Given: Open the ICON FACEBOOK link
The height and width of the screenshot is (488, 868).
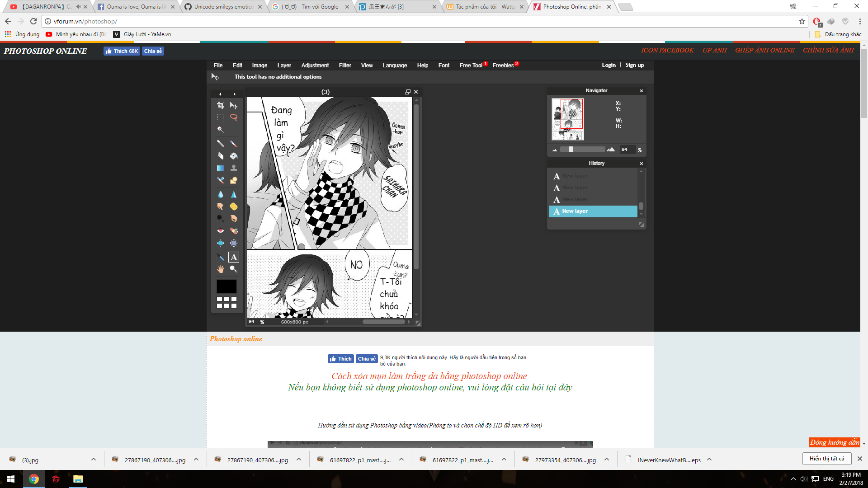Looking at the screenshot, I should 667,50.
